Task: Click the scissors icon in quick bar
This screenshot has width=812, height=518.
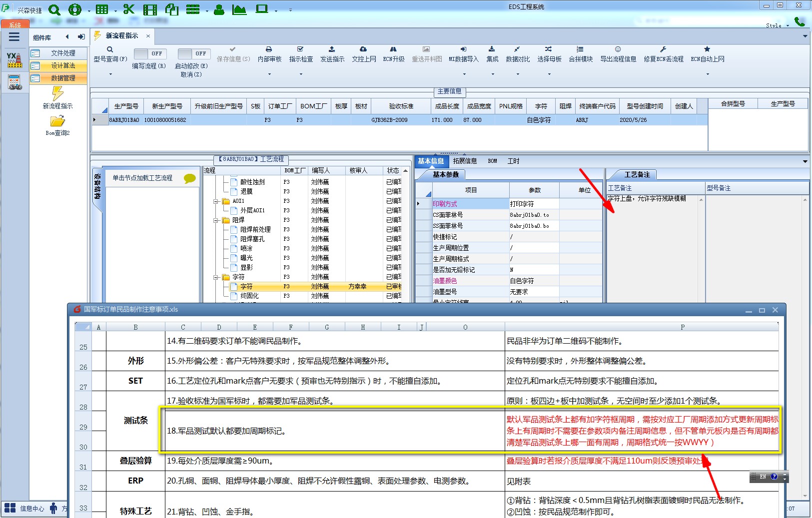Action: pyautogui.click(x=128, y=9)
